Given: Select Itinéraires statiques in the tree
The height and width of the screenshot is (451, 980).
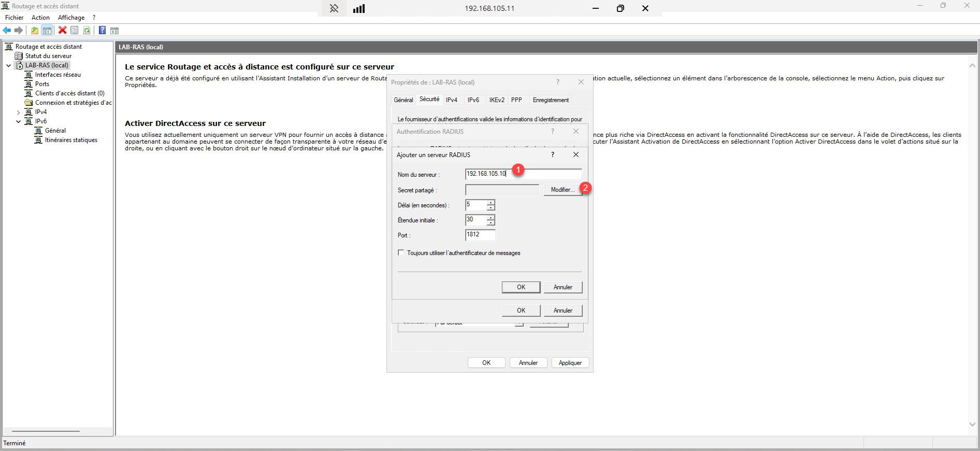Looking at the screenshot, I should [x=71, y=140].
